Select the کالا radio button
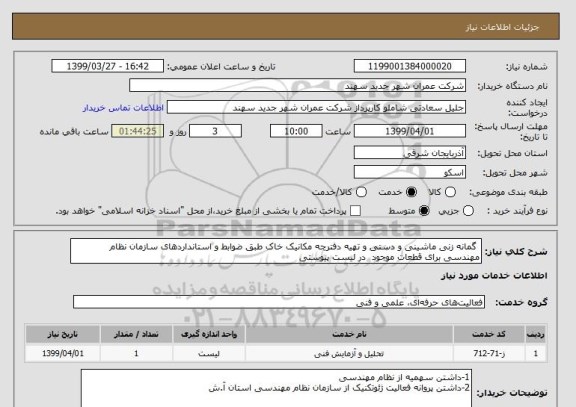The height and width of the screenshot is (407, 576). [x=450, y=192]
